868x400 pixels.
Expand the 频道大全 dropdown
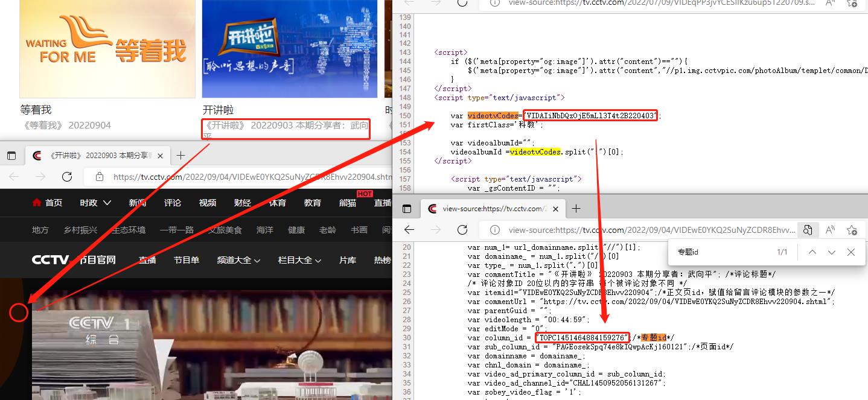click(x=238, y=260)
